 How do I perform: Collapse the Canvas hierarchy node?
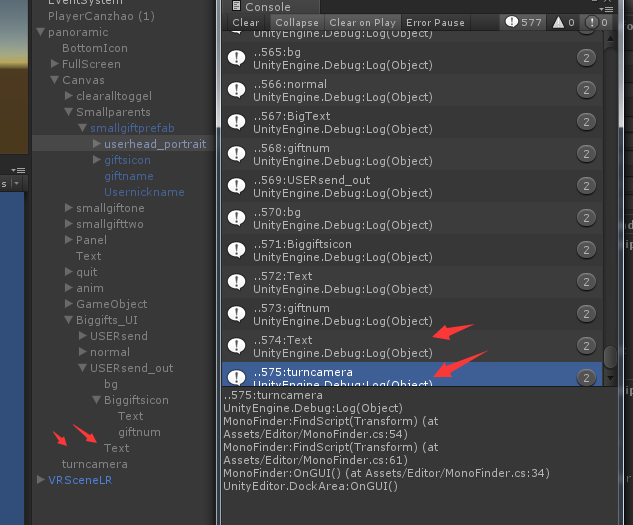[x=54, y=80]
